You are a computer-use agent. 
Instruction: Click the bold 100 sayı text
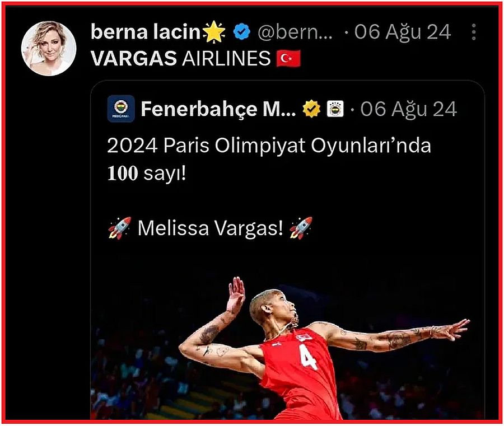(x=147, y=174)
